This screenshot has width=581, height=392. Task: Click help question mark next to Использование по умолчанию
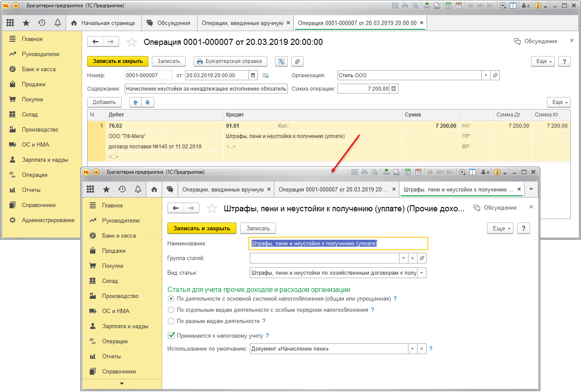(430, 348)
